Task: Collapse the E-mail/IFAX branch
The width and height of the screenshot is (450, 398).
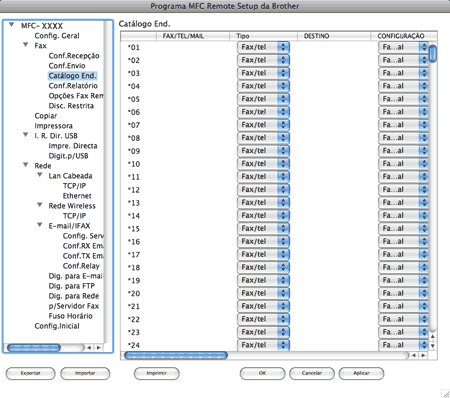Action: (40, 225)
